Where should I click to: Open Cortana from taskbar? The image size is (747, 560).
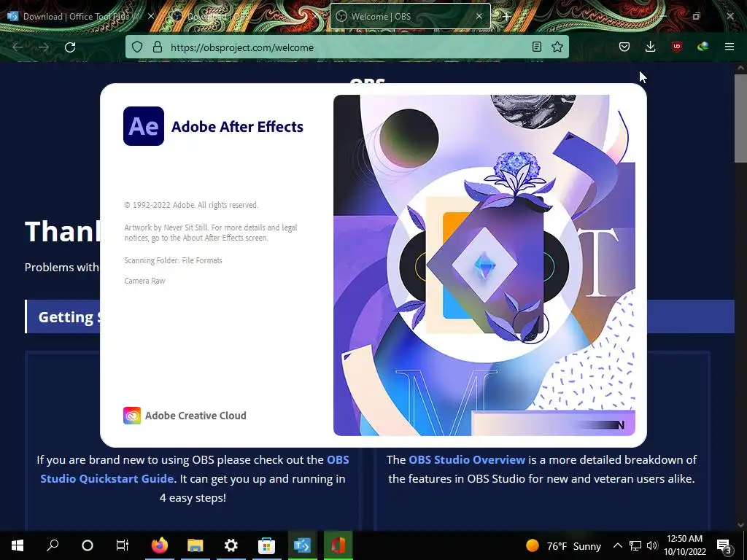click(x=88, y=545)
